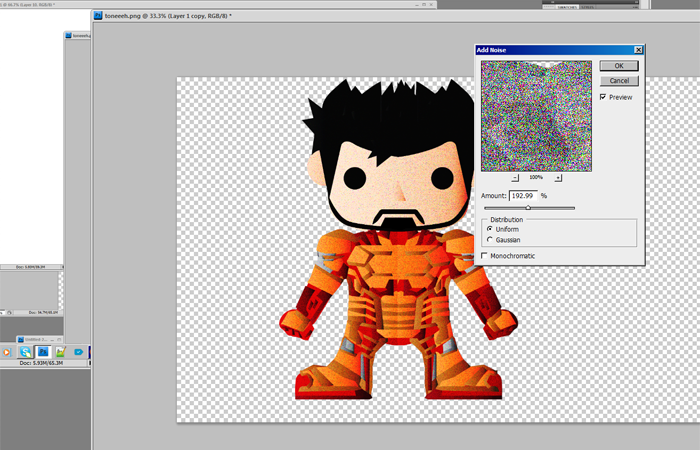
Task: Click the toneeeh.png document title bar
Action: 396,16
